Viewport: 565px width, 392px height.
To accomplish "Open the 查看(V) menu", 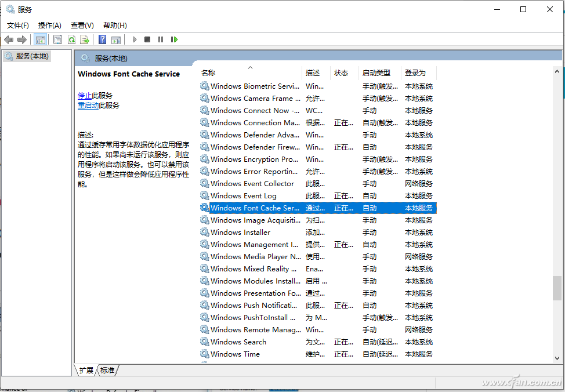I will 82,25.
